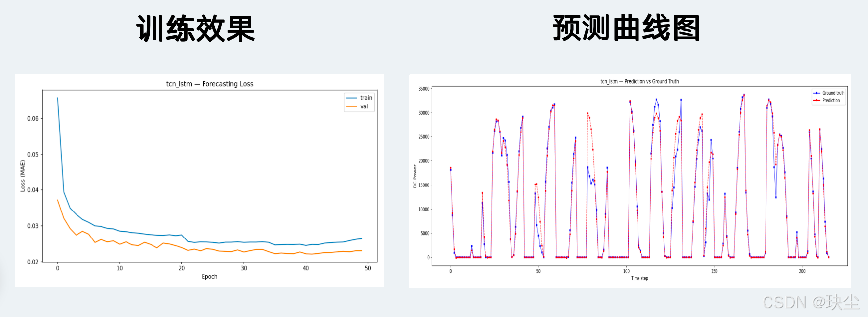The height and width of the screenshot is (317, 868).
Task: Click the epoch tick label 40
Action: [x=306, y=268]
